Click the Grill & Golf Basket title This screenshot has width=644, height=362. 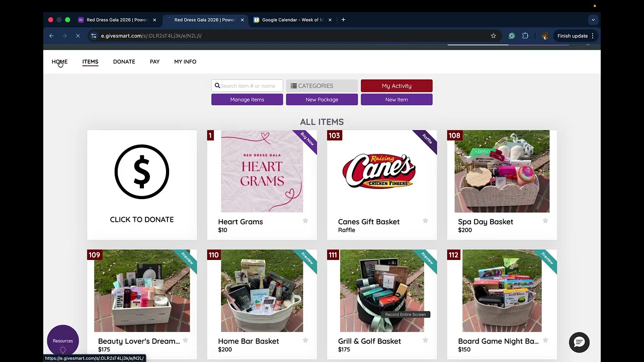click(369, 341)
